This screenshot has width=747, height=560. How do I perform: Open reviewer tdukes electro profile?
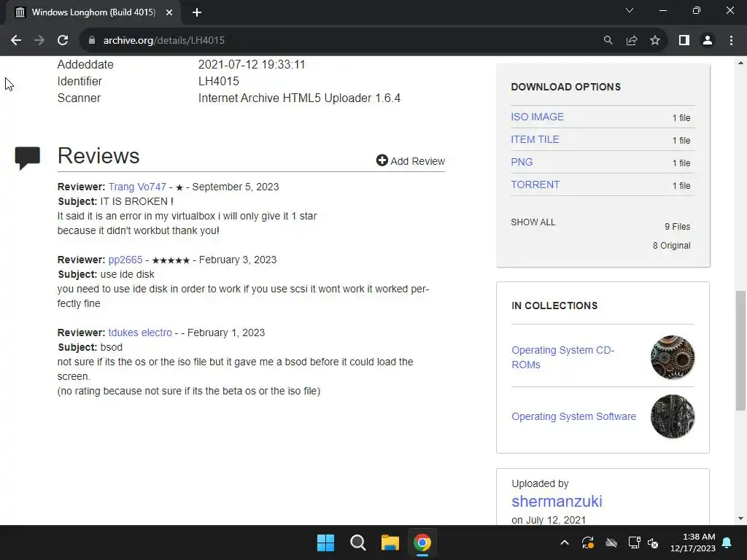pyautogui.click(x=140, y=332)
